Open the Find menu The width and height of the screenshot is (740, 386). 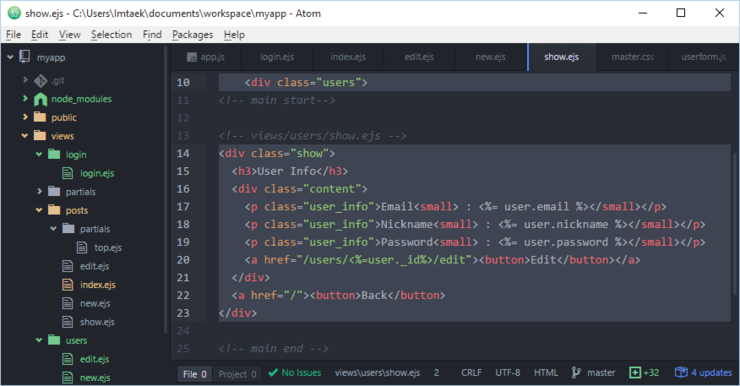pyautogui.click(x=152, y=34)
